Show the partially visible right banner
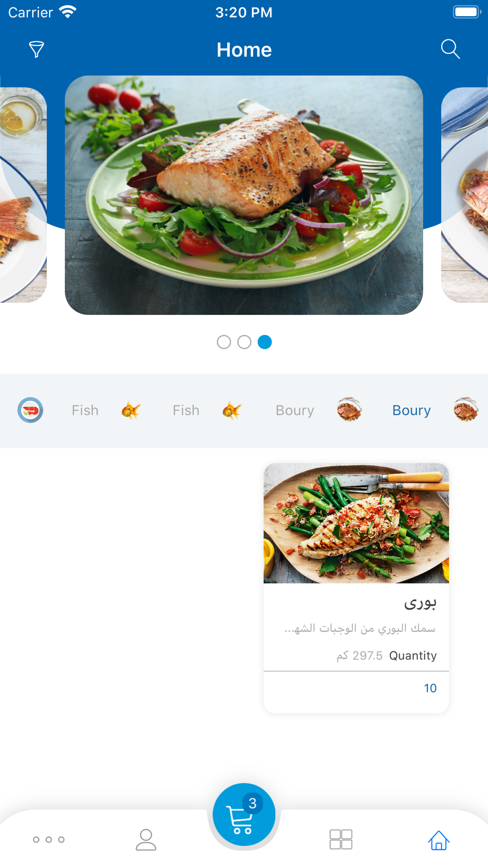The height and width of the screenshot is (868, 488). pyautogui.click(x=465, y=195)
